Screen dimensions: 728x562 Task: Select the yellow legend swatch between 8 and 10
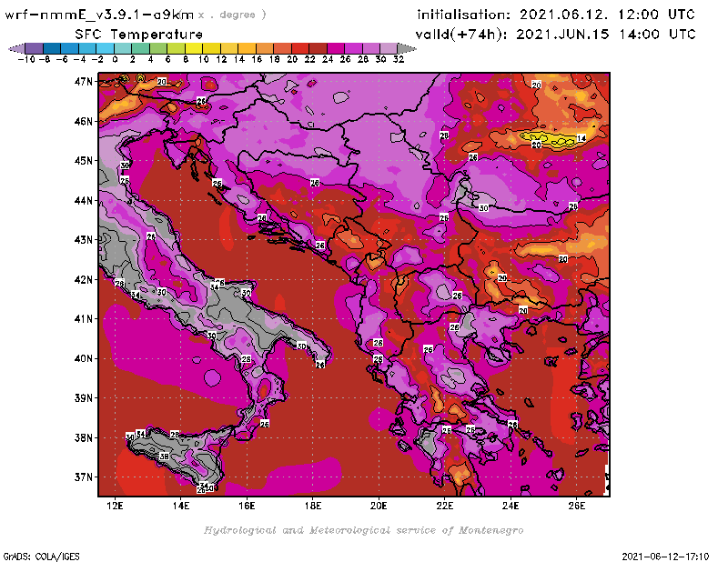pyautogui.click(x=194, y=49)
